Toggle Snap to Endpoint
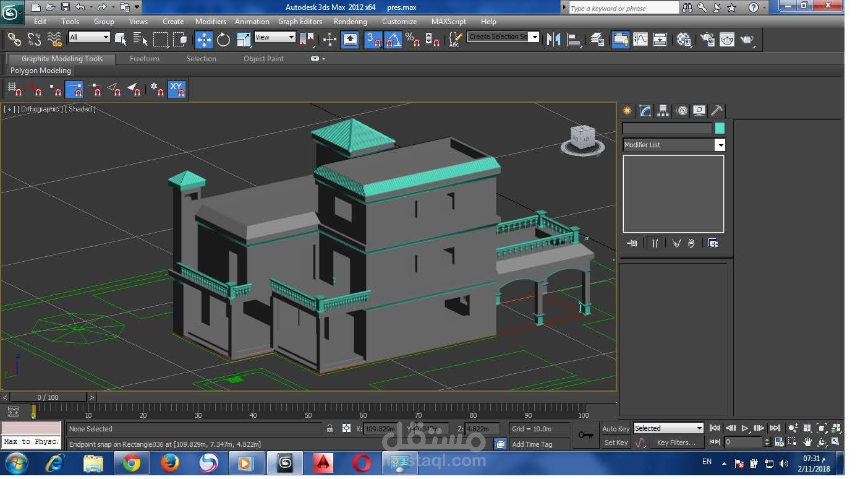The width and height of the screenshot is (868, 479). (x=75, y=90)
